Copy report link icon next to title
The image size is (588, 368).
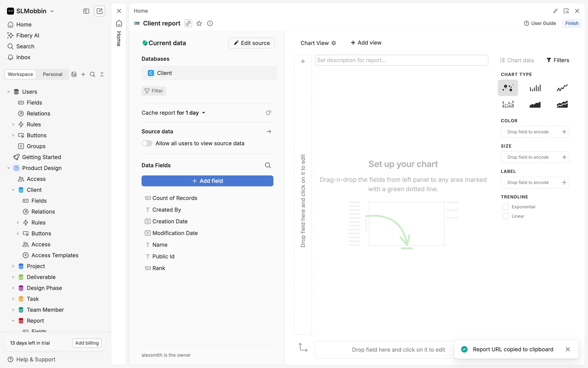[x=188, y=23]
